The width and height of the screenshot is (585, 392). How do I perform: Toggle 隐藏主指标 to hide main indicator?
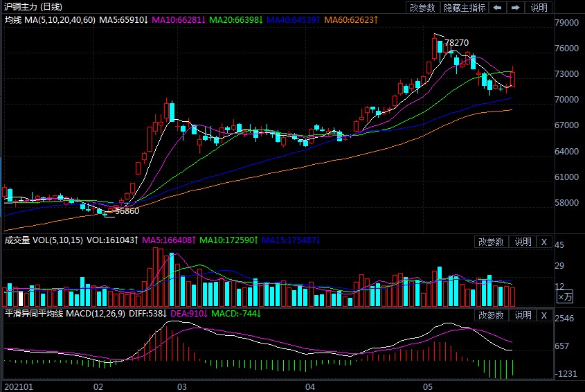464,8
